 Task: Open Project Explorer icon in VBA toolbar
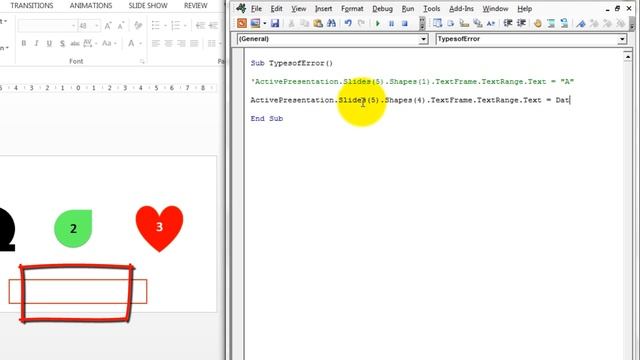tap(451, 23)
